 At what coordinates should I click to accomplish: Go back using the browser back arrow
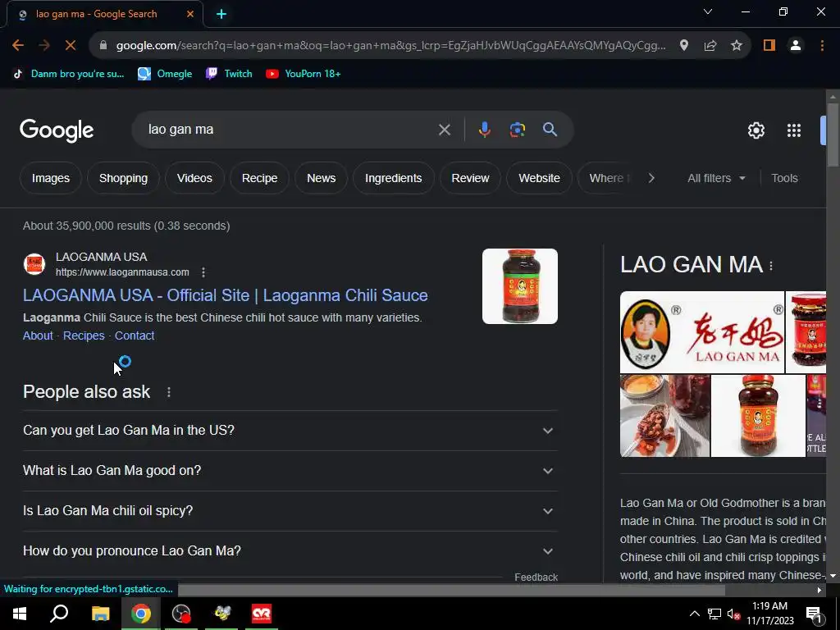click(x=18, y=46)
